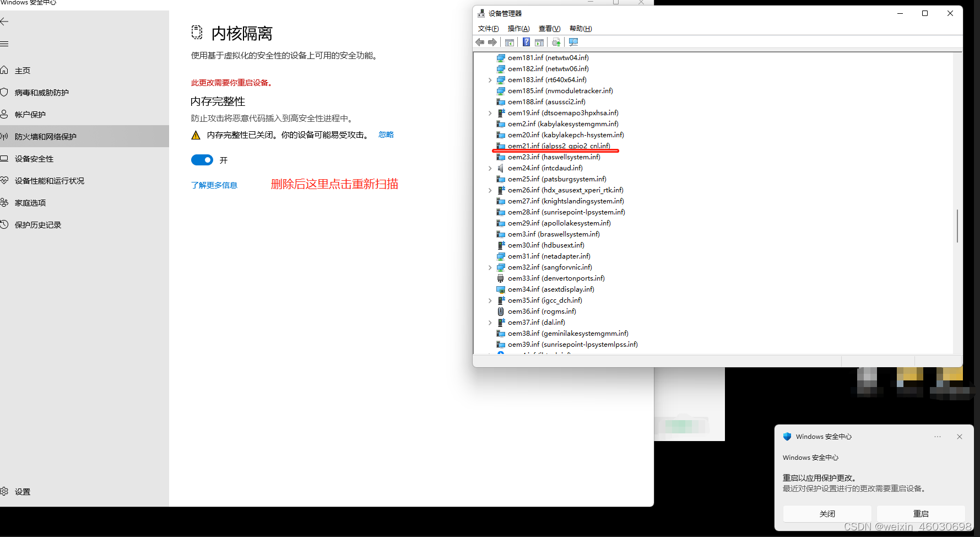Viewport: 980px width, 537px height.
Task: Dismiss the Windows 安全中心 notification with X
Action: pos(960,437)
